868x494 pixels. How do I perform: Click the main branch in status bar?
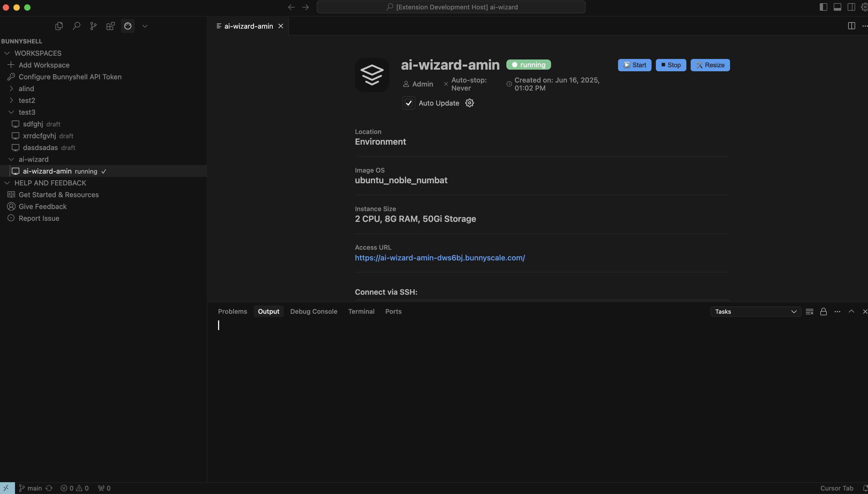coord(31,488)
